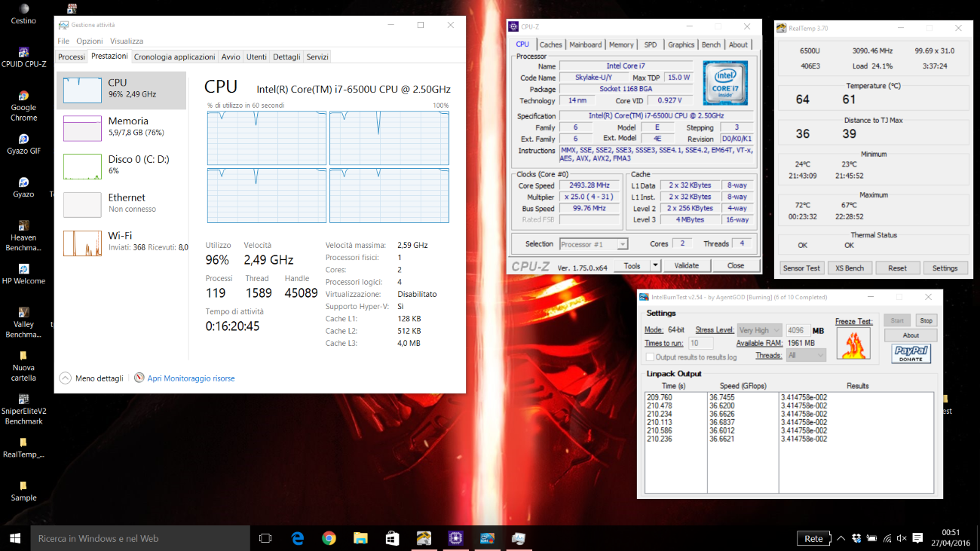Switch to the Processi tab
This screenshot has width=980, height=551.
pyautogui.click(x=72, y=57)
